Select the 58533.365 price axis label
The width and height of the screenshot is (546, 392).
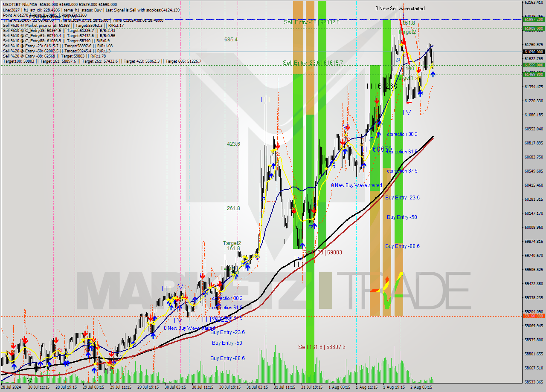(533, 382)
